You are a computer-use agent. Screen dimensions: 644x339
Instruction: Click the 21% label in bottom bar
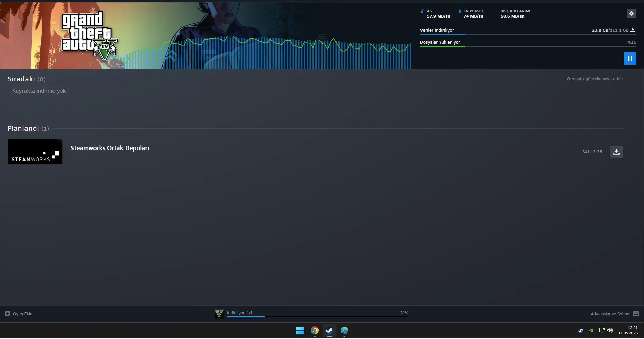[404, 313]
